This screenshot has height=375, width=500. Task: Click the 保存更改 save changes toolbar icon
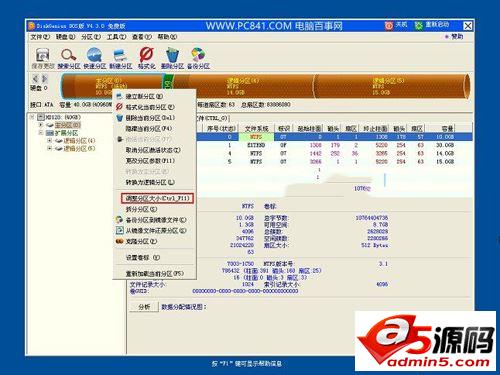[43, 55]
